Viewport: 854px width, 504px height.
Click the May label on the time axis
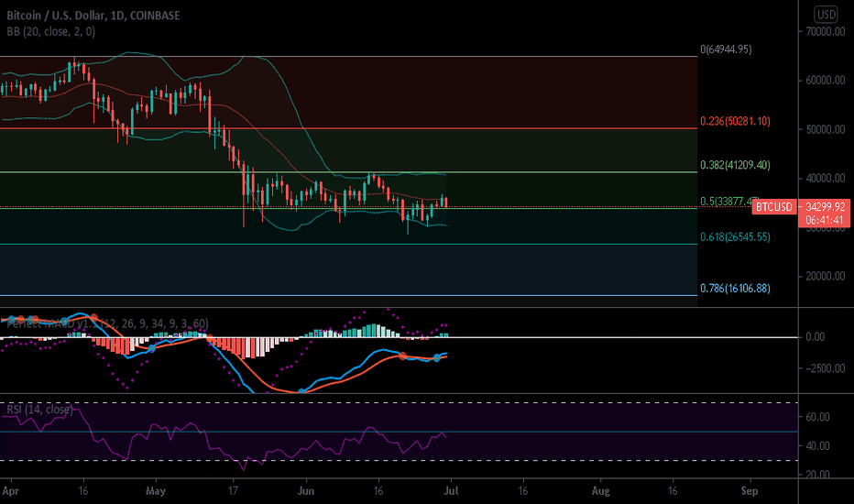pyautogui.click(x=156, y=491)
